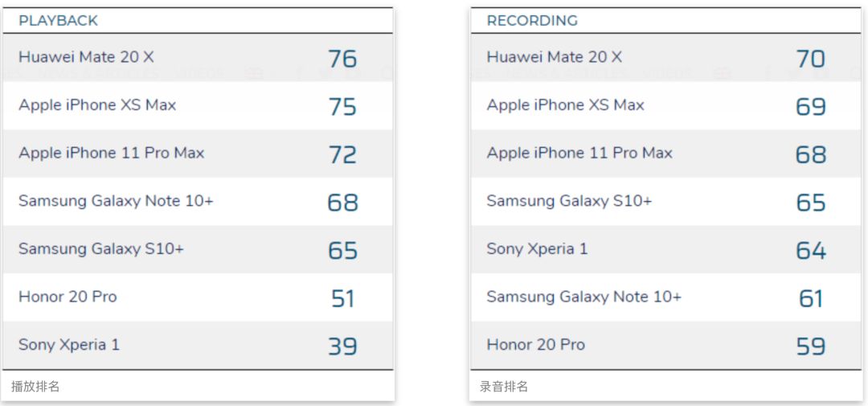This screenshot has width=868, height=406.
Task: Click Samsung Galaxy Note 10+ in Playback table
Action: pos(116,201)
